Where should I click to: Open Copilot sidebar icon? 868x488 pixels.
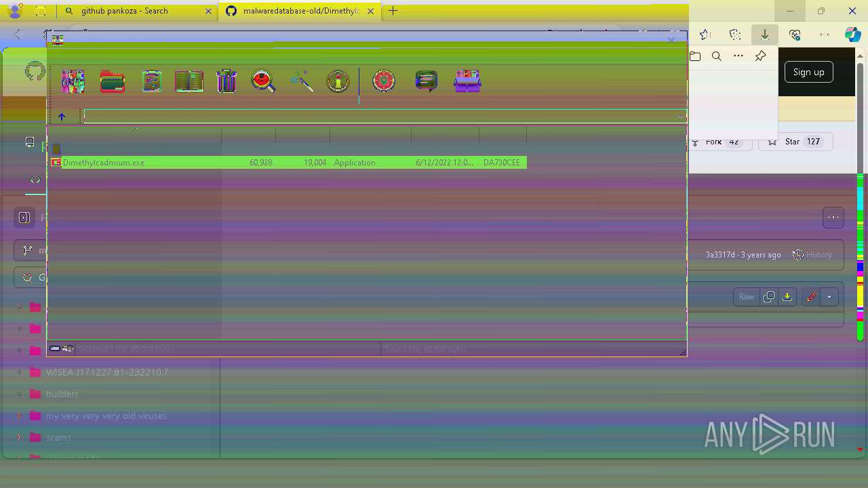852,35
